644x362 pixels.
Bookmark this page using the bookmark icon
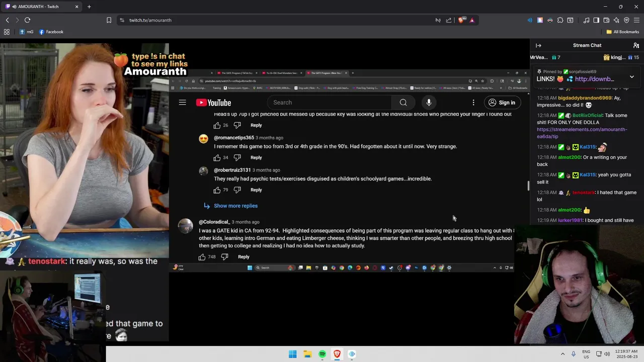pyautogui.click(x=109, y=20)
